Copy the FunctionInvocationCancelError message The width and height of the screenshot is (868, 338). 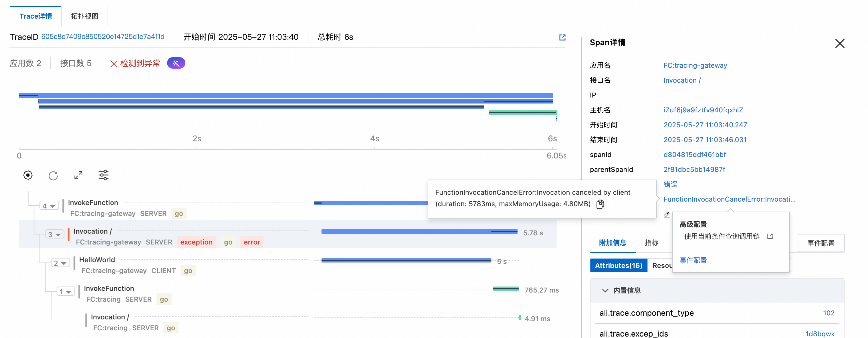coord(600,204)
